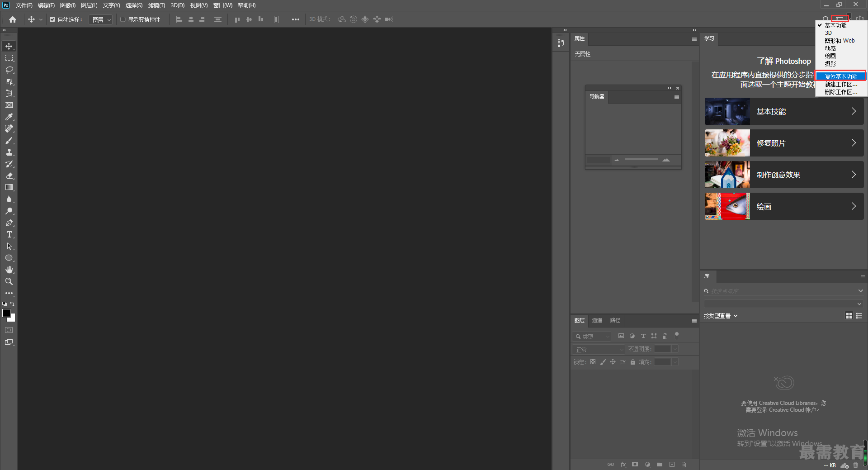Select the Spot Healing Brush tool
Image resolution: width=868 pixels, height=470 pixels.
coord(9,128)
